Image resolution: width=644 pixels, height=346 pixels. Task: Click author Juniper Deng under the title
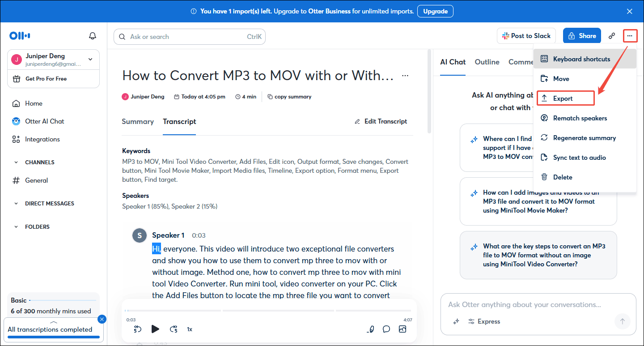pos(143,97)
